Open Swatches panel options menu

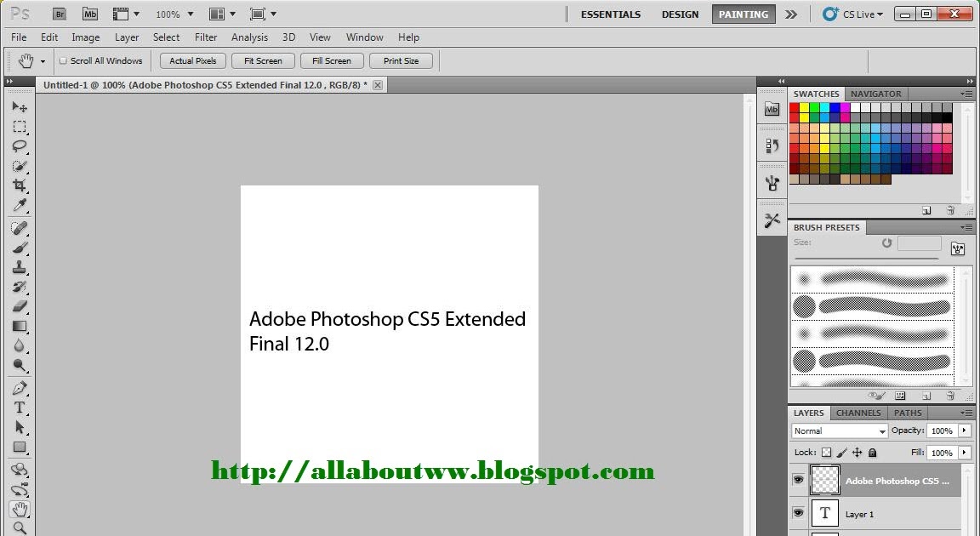coord(967,94)
